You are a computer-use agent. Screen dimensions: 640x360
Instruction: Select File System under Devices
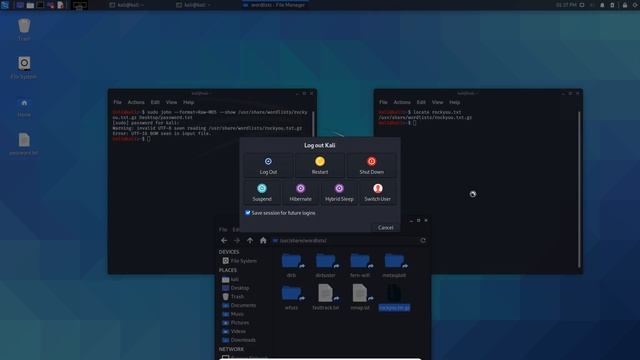pos(240,260)
